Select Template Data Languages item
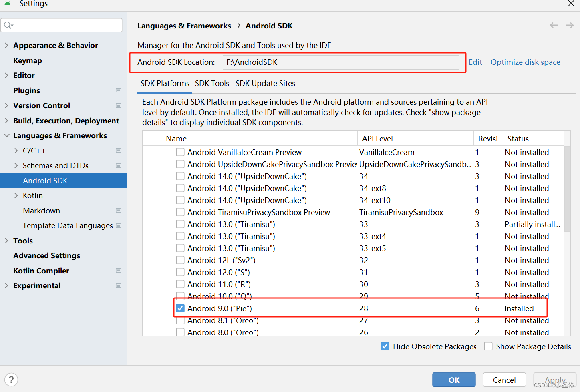The width and height of the screenshot is (580, 392). click(68, 225)
